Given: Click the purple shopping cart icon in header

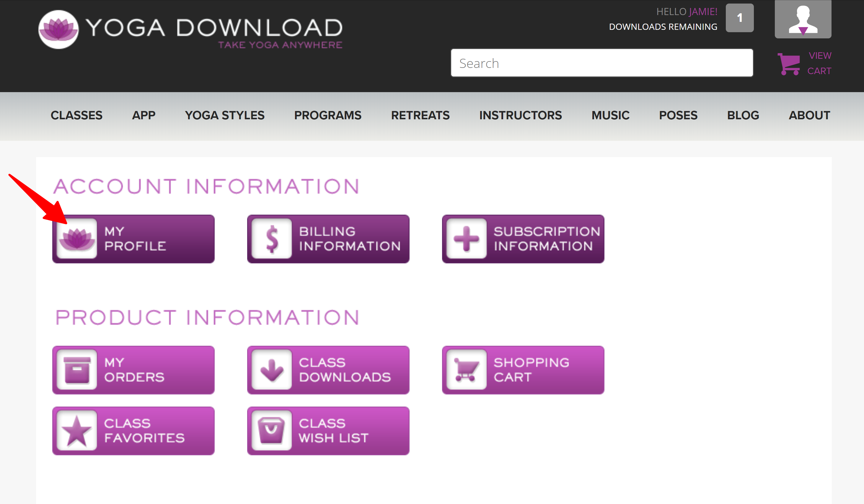Looking at the screenshot, I should [789, 64].
